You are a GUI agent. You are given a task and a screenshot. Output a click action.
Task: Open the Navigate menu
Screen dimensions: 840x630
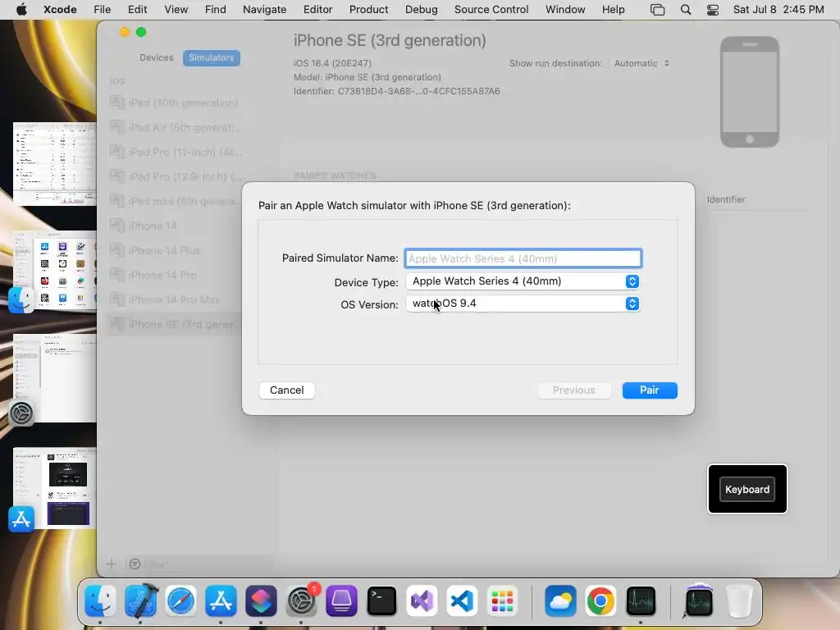click(x=265, y=10)
